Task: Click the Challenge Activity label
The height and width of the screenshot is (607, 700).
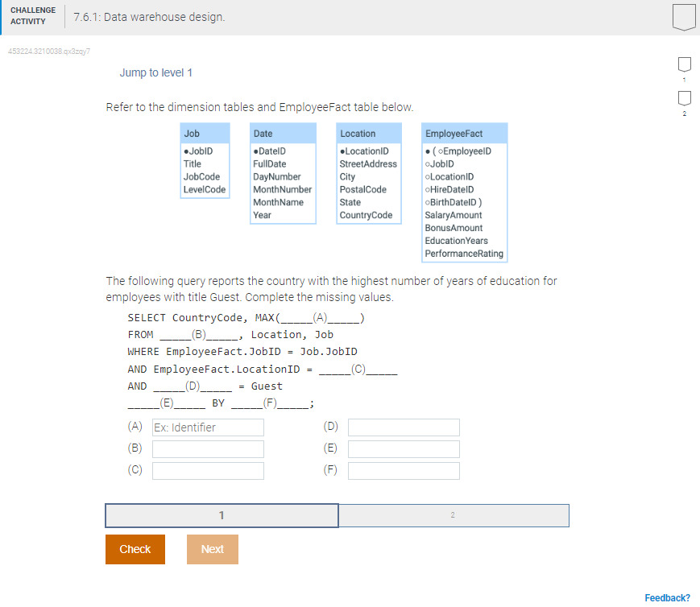Action: tap(32, 15)
